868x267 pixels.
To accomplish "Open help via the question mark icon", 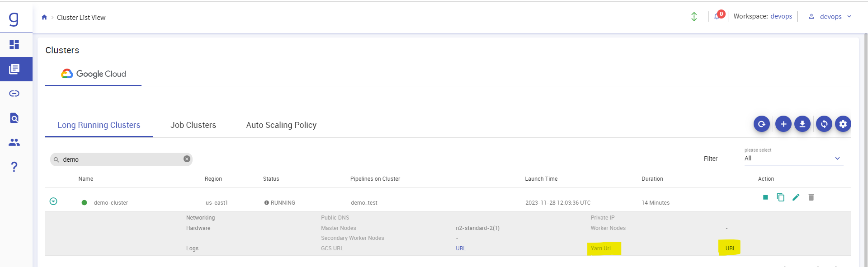I will [14, 167].
